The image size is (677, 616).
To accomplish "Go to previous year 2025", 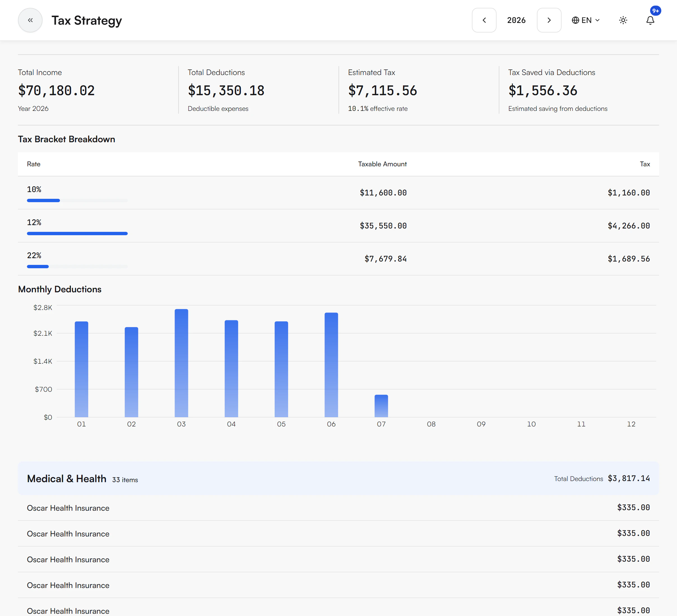I will point(484,20).
